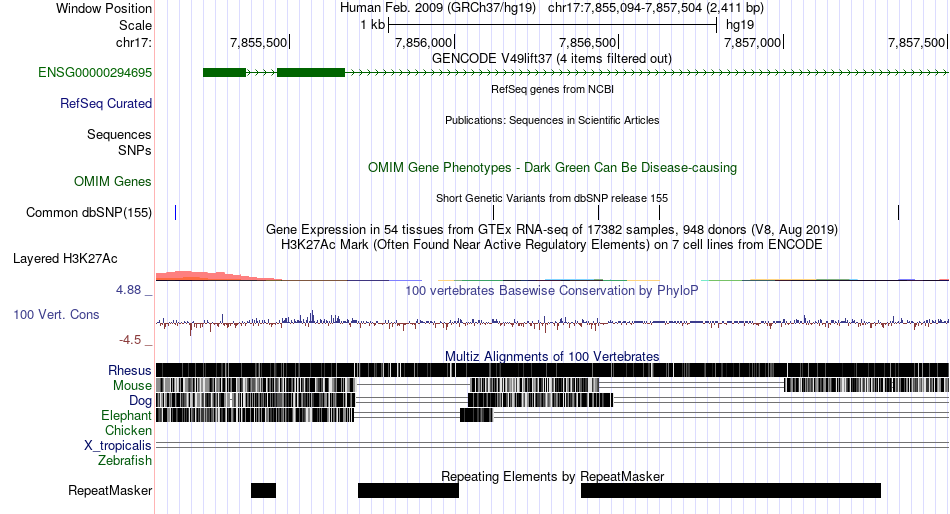The width and height of the screenshot is (950, 514).
Task: Click the chr17:7,855,094-7,857,504 position text
Action: click(625, 8)
